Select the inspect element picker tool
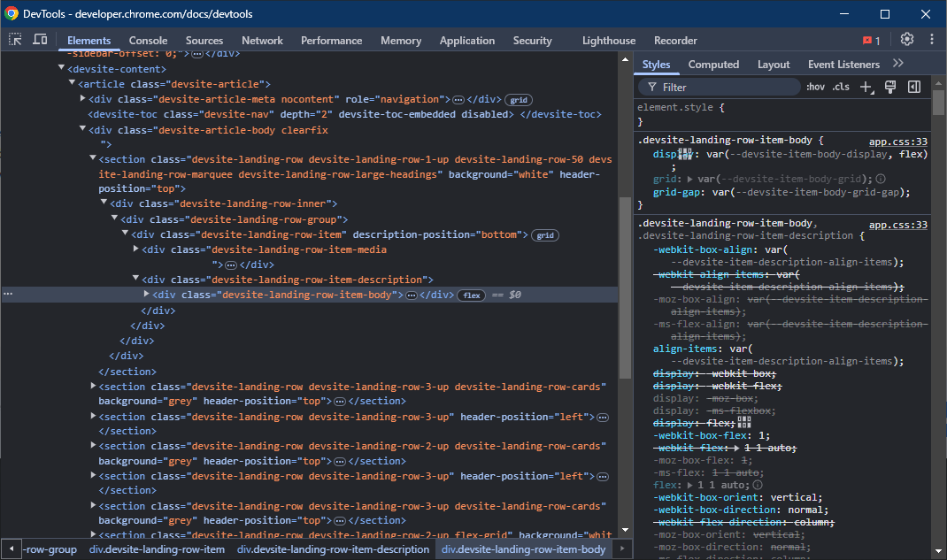The height and width of the screenshot is (560, 947). 14,40
